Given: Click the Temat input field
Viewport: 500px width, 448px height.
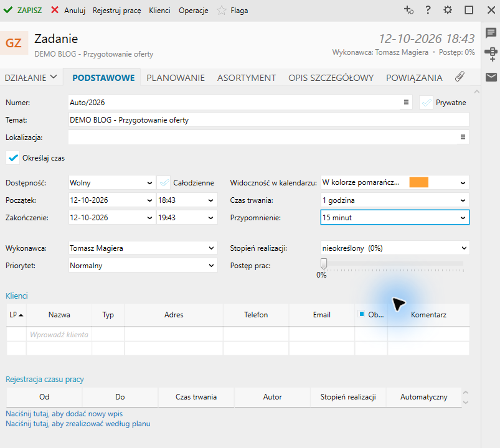Looking at the screenshot, I should click(268, 120).
